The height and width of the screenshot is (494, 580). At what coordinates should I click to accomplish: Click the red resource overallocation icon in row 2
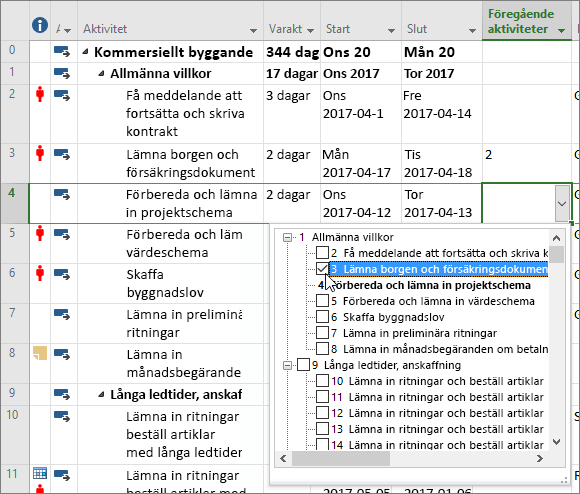[x=40, y=94]
